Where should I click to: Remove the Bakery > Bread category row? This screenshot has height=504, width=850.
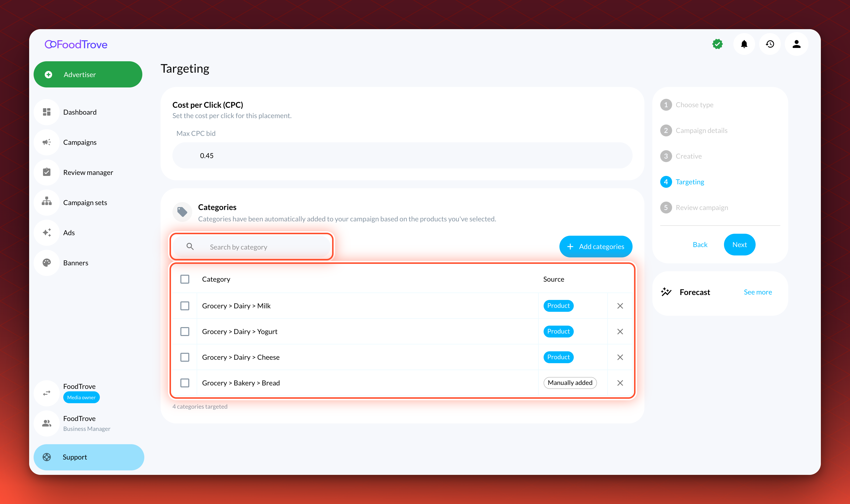click(620, 383)
